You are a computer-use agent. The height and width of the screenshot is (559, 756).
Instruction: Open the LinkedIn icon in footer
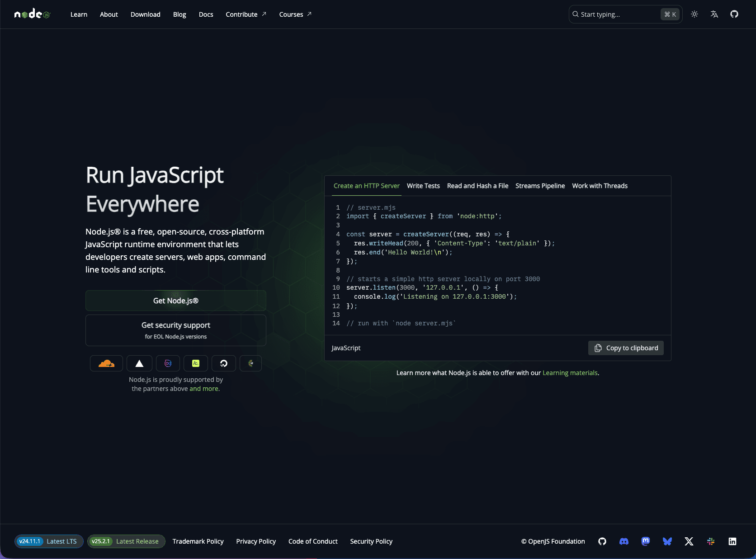click(x=732, y=541)
